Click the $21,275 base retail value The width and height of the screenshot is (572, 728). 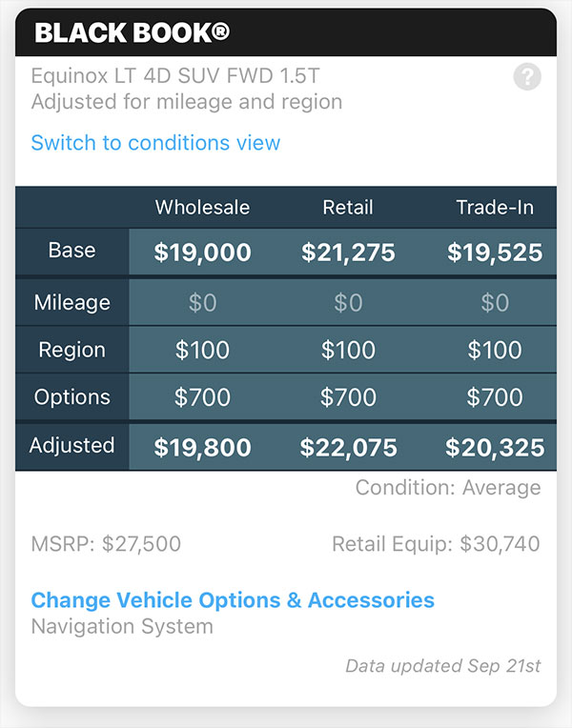coord(348,253)
